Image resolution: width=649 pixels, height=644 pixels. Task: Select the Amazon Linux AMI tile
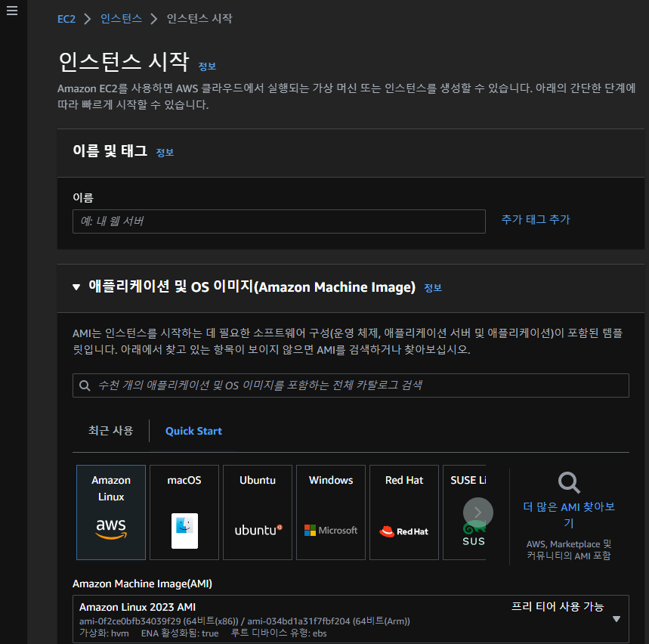111,512
